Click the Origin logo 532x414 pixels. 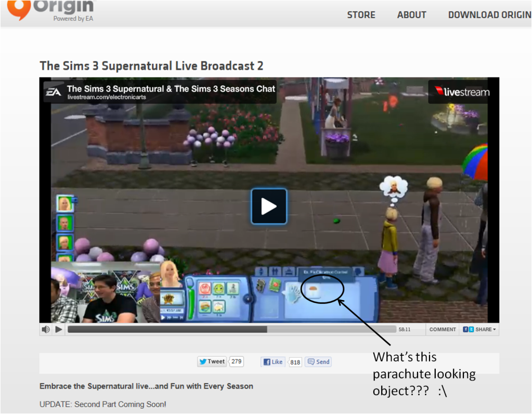coord(50,9)
